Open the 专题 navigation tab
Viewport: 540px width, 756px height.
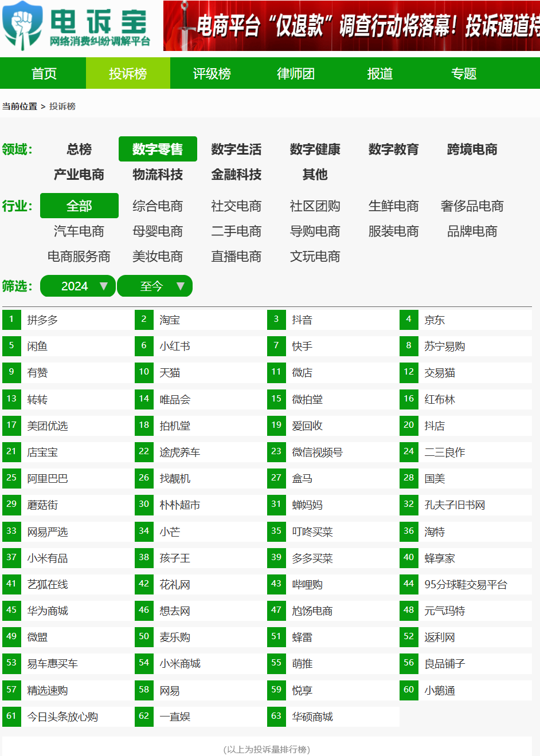(464, 73)
